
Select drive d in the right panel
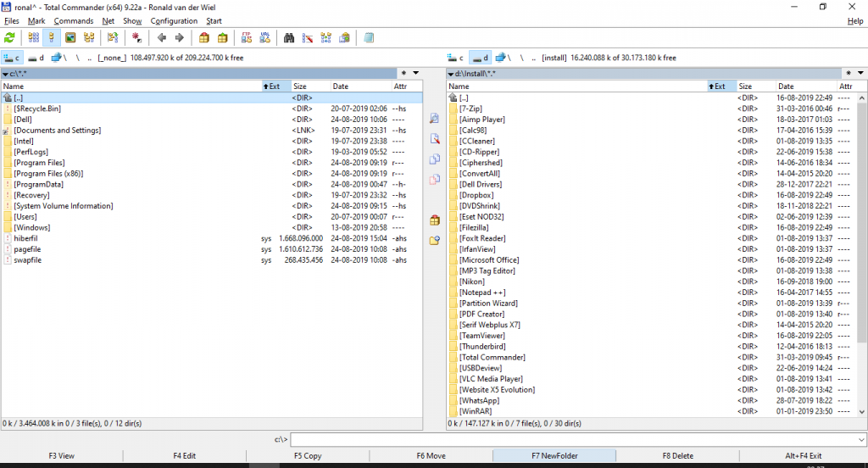[x=480, y=58]
